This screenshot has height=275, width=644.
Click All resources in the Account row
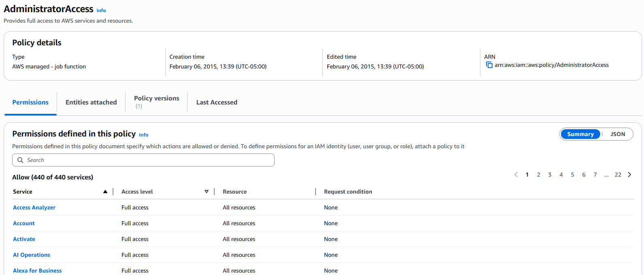click(239, 223)
